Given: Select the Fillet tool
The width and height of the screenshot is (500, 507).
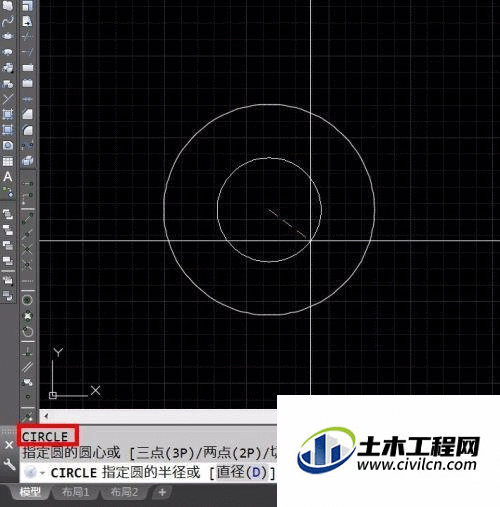Looking at the screenshot, I should 27,130.
